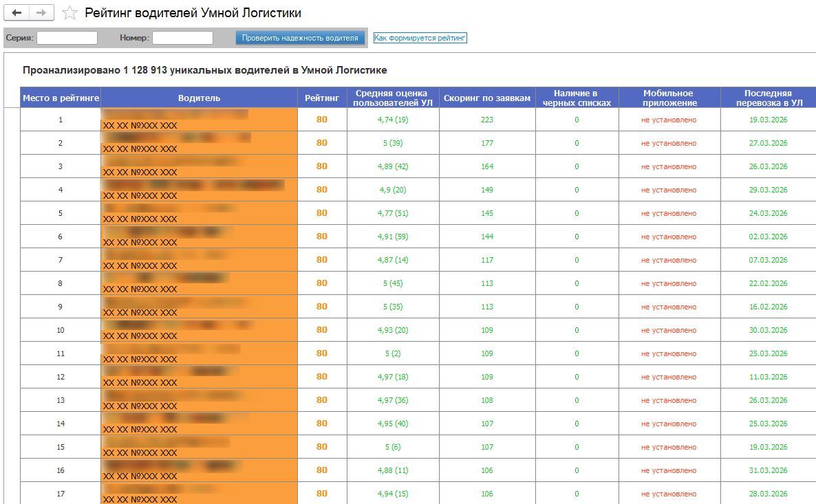The image size is (816, 504).
Task: Select last transport date 22.02.2026
Action: pyautogui.click(x=768, y=283)
